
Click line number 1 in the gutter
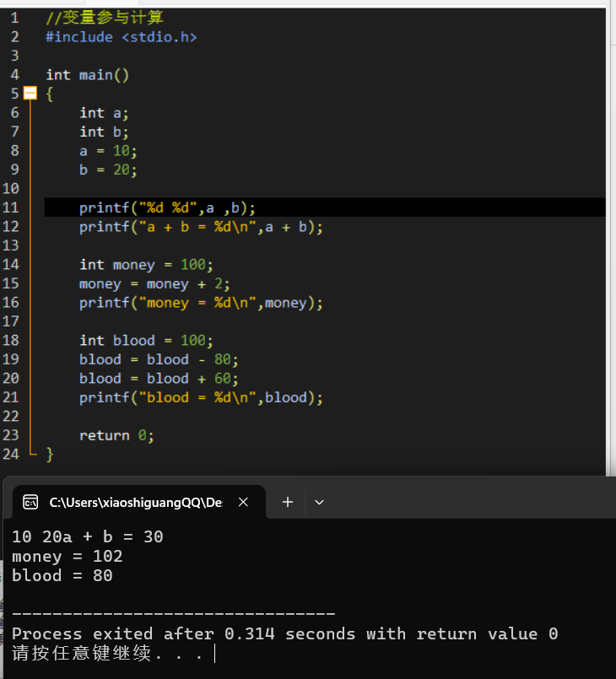point(14,18)
